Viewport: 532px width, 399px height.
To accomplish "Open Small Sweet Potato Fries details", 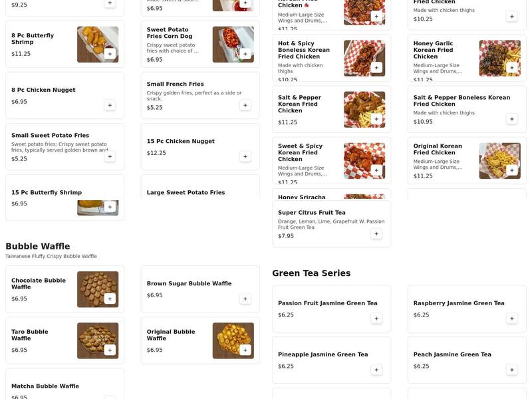I will (65, 147).
